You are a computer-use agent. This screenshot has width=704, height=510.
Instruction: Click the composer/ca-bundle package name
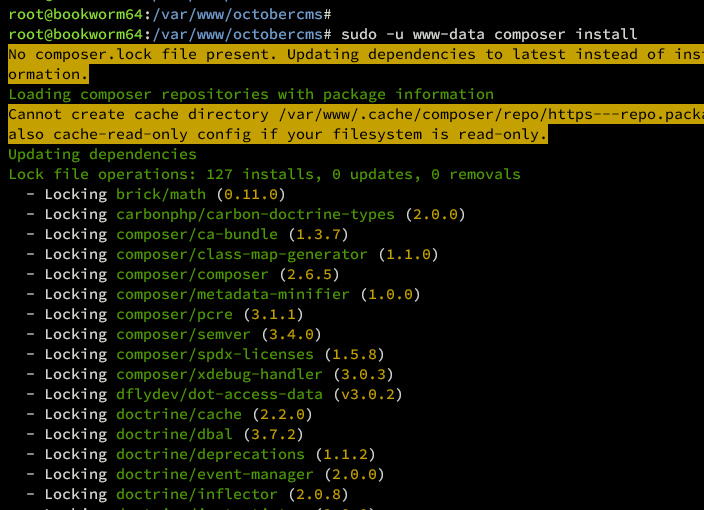coord(197,234)
